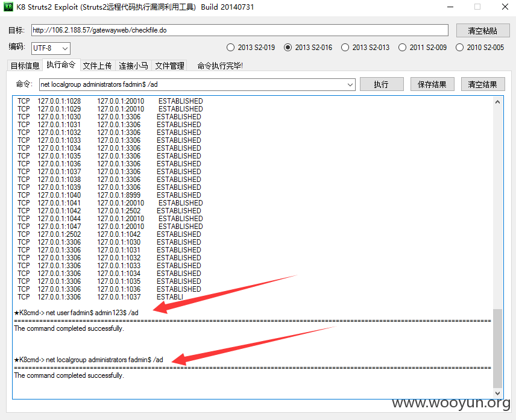
Task: Select the 2010 S2-005 radio button
Action: point(480,48)
